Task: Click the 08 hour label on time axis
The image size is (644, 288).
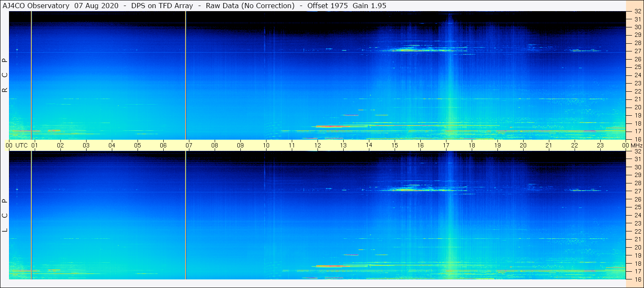Action: (215, 145)
